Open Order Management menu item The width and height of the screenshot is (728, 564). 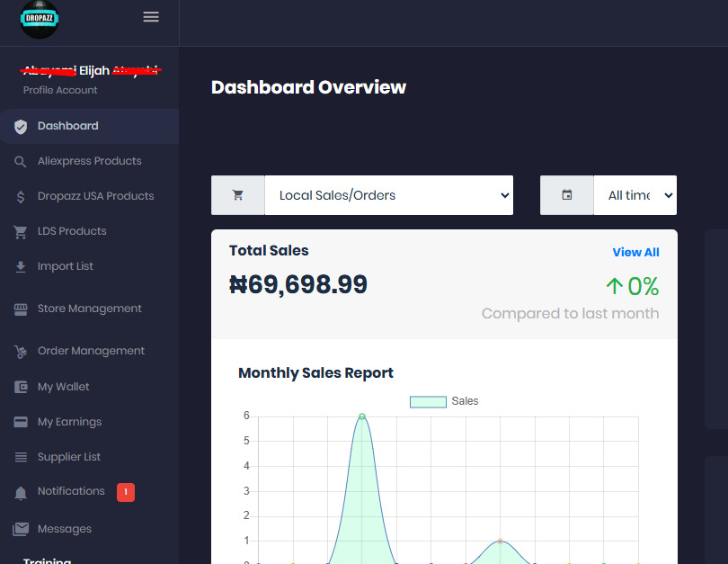click(91, 351)
